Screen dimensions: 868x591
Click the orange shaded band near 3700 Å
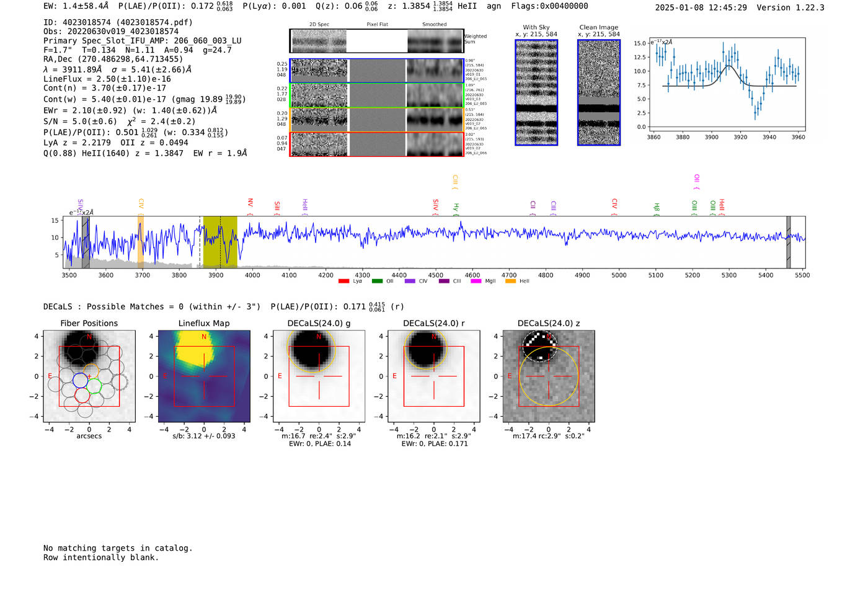click(x=141, y=242)
